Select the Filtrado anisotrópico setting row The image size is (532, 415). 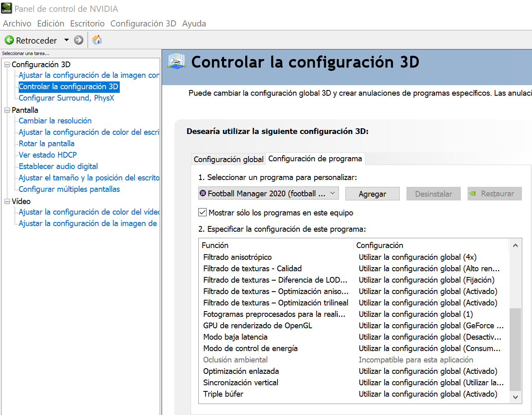pos(354,257)
